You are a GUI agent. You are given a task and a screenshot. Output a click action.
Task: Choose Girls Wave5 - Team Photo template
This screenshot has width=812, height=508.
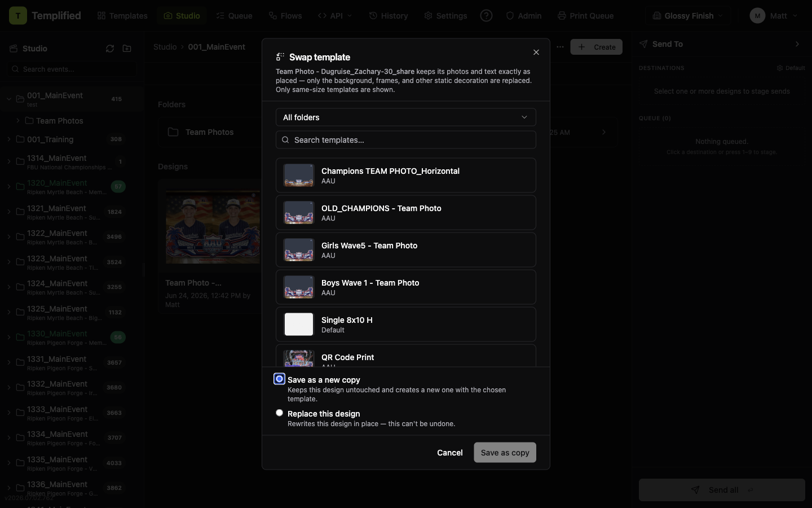[x=406, y=250]
